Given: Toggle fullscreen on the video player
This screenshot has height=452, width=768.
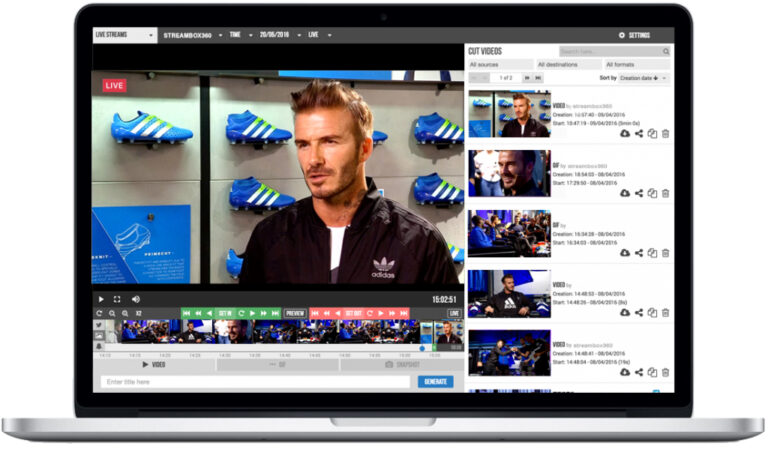Looking at the screenshot, I should click(x=117, y=299).
